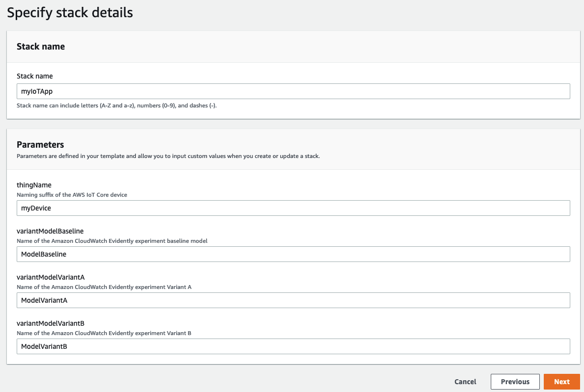This screenshot has height=392, width=584.
Task: Click the Previous button
Action: click(x=515, y=381)
